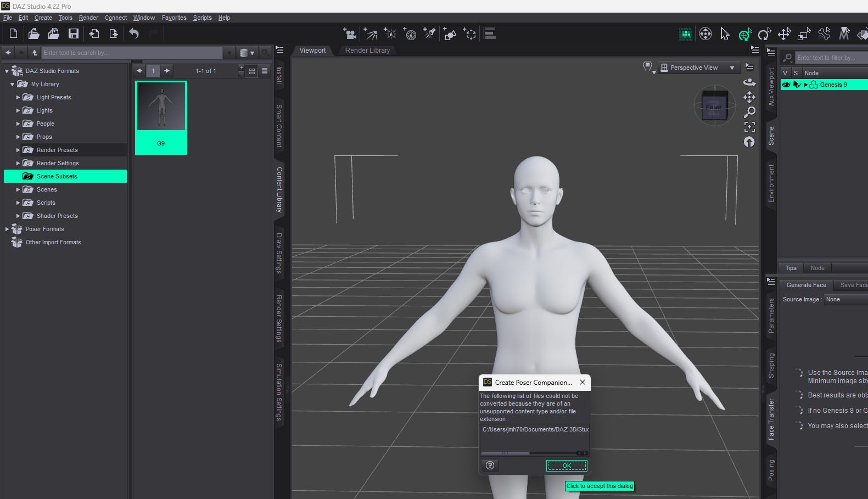Click the Undo arrow icon
The width and height of the screenshot is (868, 499).
tap(134, 34)
